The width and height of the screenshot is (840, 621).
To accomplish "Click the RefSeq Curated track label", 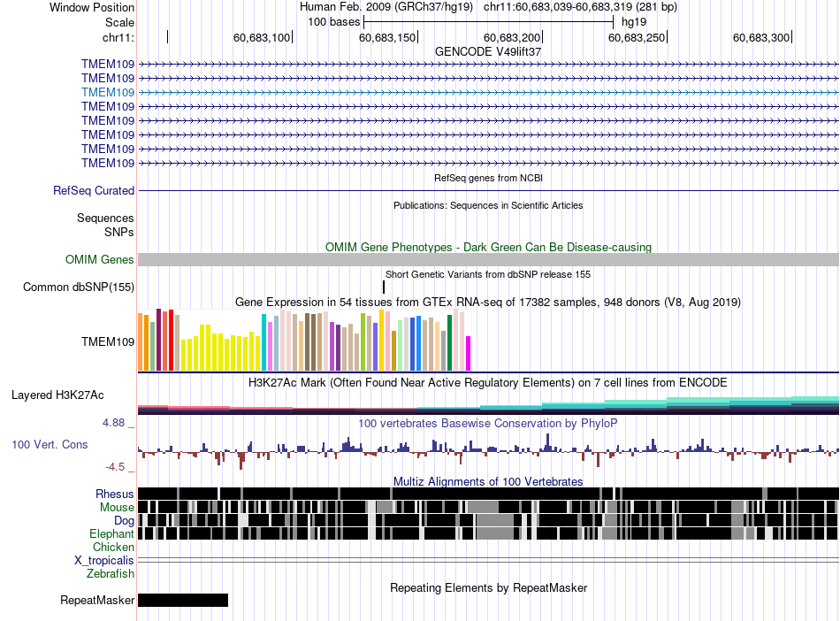I will coord(94,190).
